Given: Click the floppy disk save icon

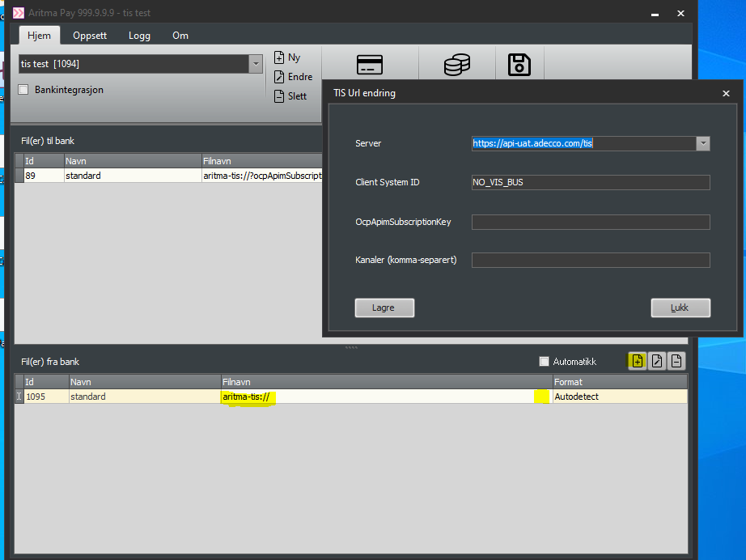Looking at the screenshot, I should pyautogui.click(x=519, y=66).
